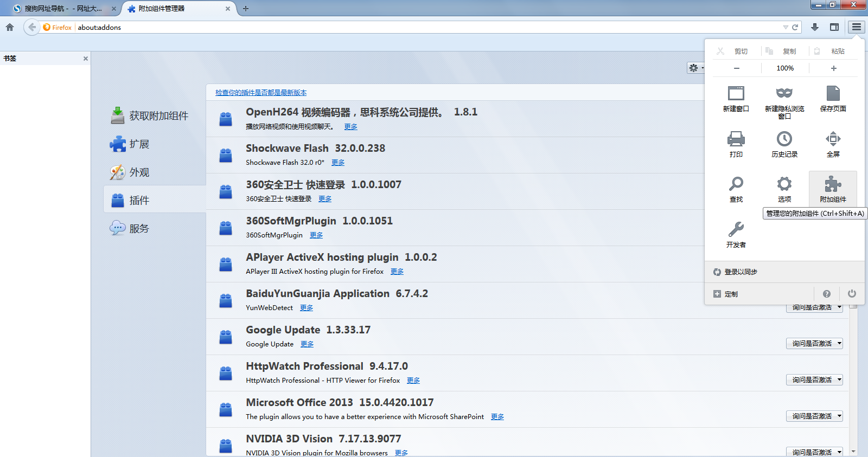This screenshot has height=457, width=868.
Task: Click 更多 link for Microsoft Office 2013
Action: 497,416
